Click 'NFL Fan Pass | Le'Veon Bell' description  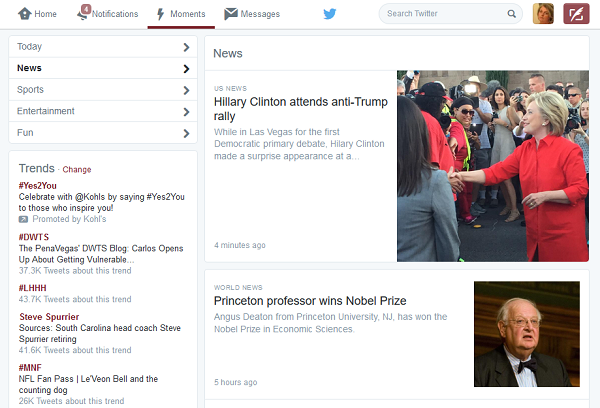coord(88,384)
